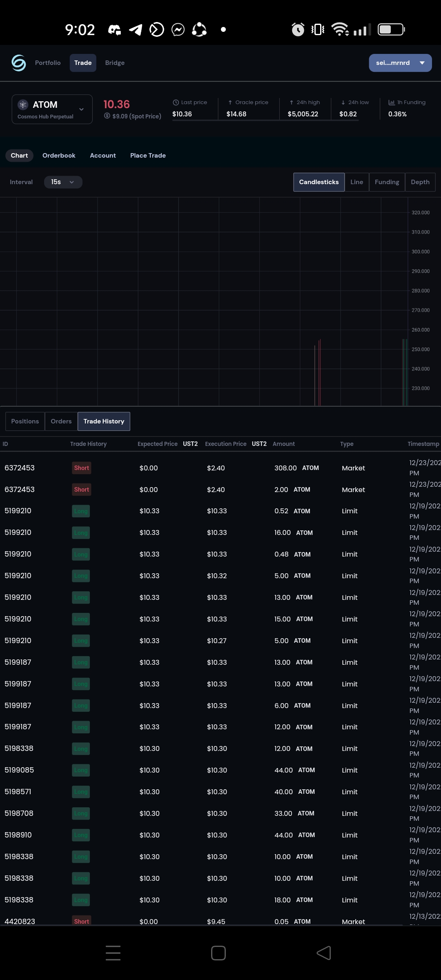Click the Short badge for 2.00 ATOM
Screen dimensions: 441x980
81,490
